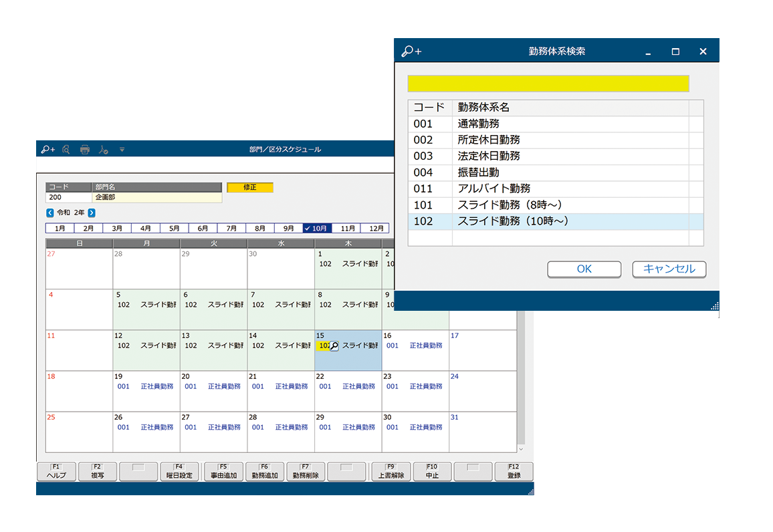Go to next year with right arrow
This screenshot has width=773, height=532.
[92, 213]
